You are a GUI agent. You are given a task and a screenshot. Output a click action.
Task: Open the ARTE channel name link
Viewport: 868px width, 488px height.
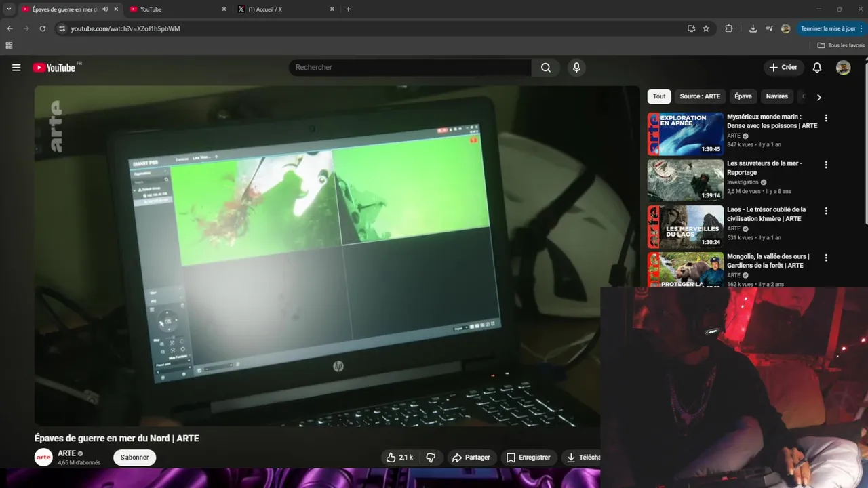66,453
